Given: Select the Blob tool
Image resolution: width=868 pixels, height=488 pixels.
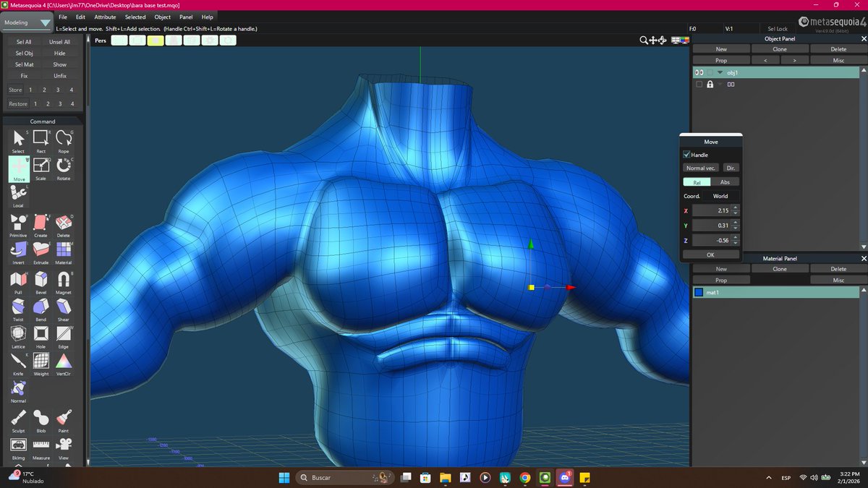Looking at the screenshot, I should 41,421.
